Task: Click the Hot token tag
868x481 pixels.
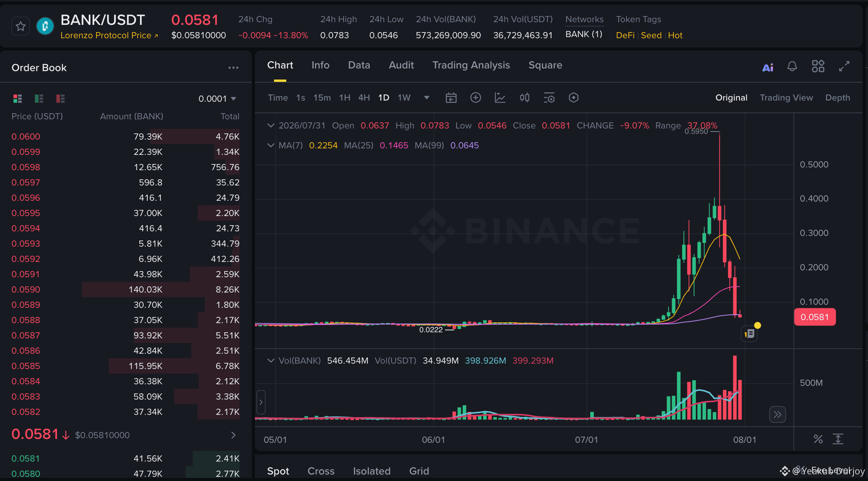Action: [x=675, y=36]
